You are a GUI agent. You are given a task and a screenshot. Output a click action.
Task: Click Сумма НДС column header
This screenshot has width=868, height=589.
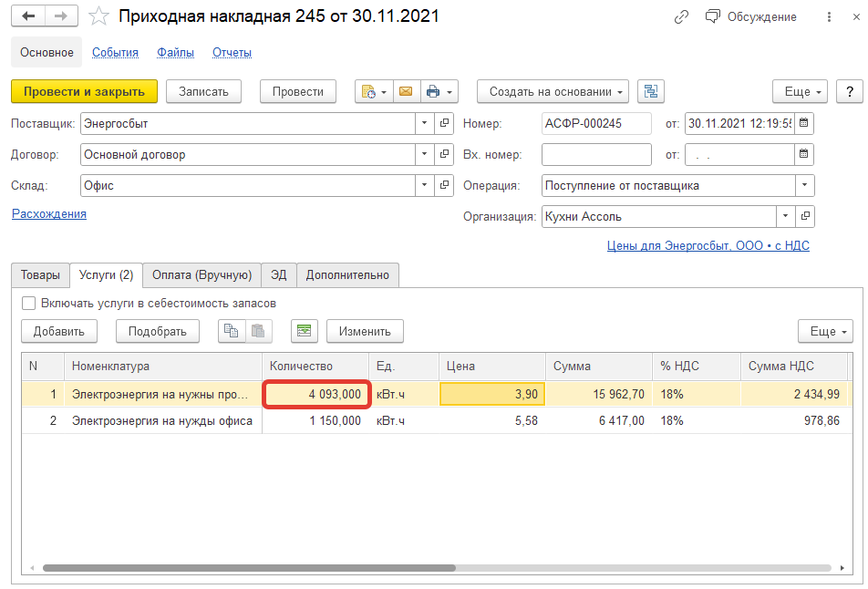pyautogui.click(x=794, y=366)
